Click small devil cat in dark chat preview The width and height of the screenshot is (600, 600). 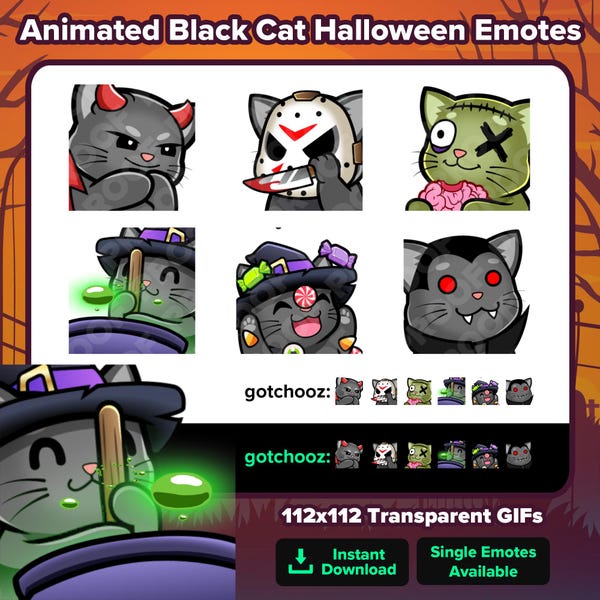pyautogui.click(x=349, y=455)
